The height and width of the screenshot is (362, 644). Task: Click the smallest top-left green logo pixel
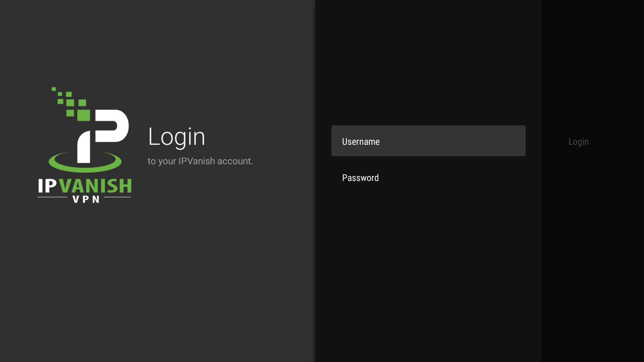point(54,89)
